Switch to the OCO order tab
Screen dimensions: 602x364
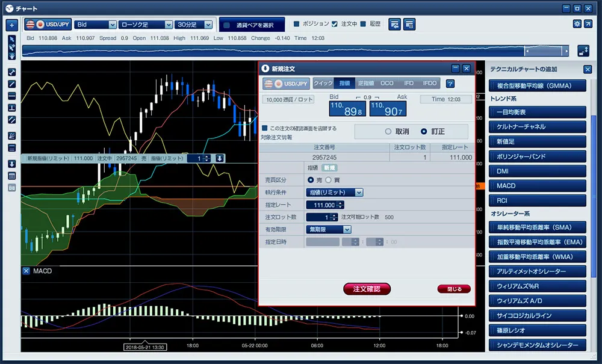coord(386,84)
